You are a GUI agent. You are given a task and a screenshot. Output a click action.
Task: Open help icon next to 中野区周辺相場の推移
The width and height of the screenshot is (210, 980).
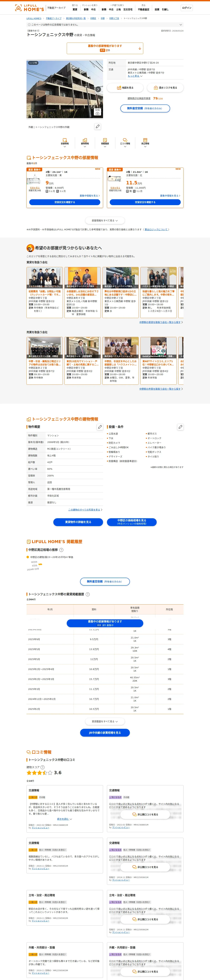61,550
